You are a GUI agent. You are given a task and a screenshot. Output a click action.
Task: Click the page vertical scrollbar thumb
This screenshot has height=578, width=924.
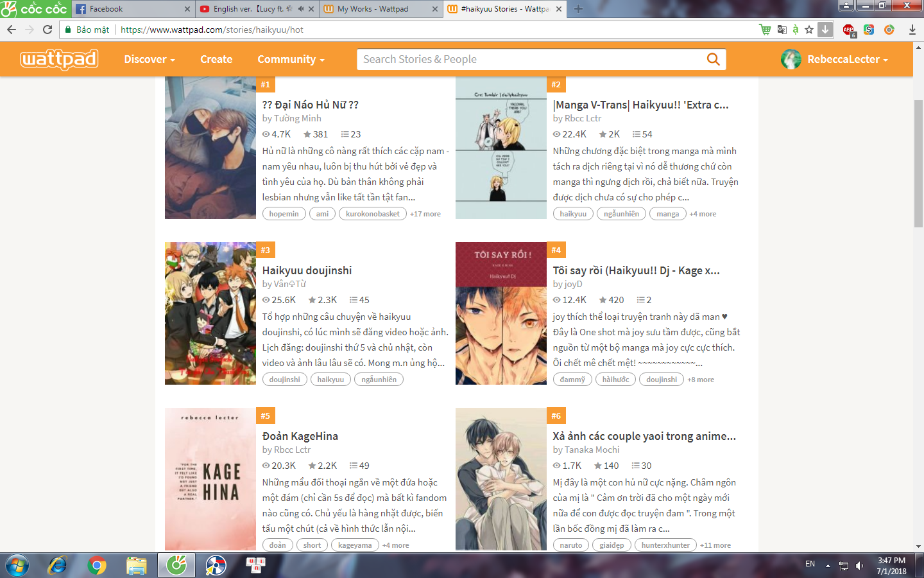coord(918,164)
